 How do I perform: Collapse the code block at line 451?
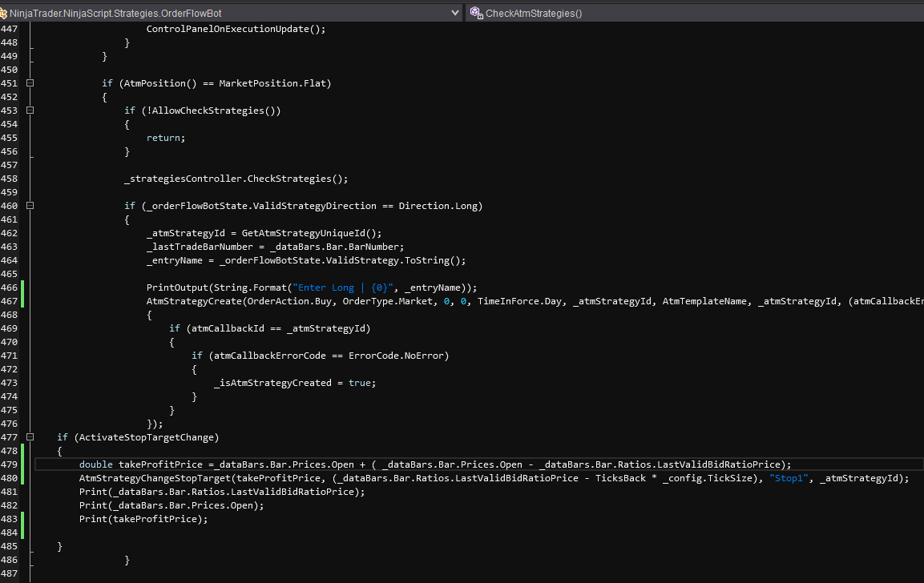[30, 83]
